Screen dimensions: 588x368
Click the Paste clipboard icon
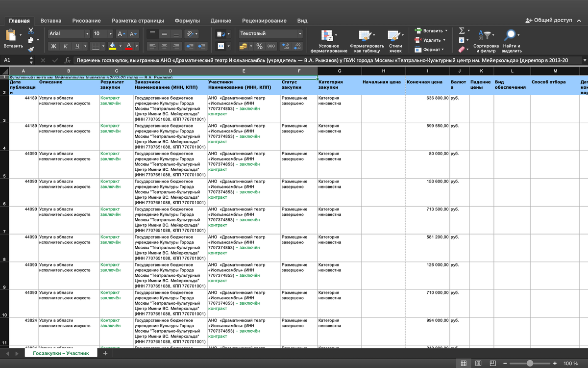(11, 35)
